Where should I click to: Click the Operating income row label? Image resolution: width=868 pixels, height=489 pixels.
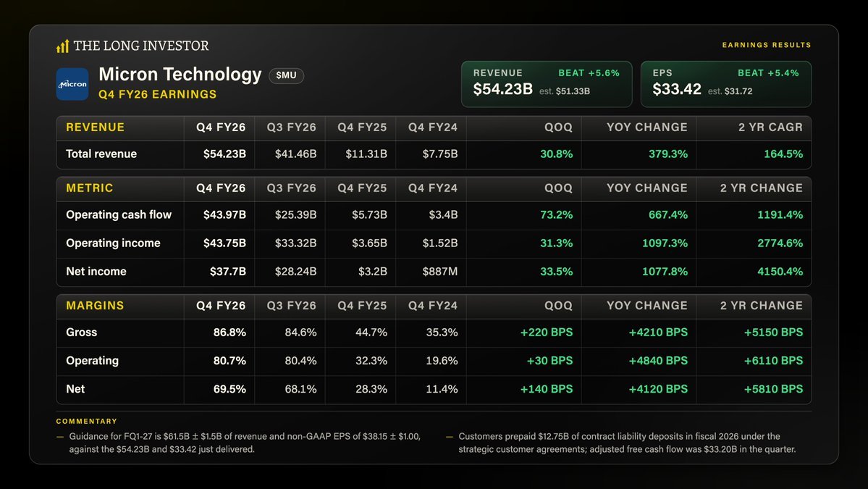(113, 243)
